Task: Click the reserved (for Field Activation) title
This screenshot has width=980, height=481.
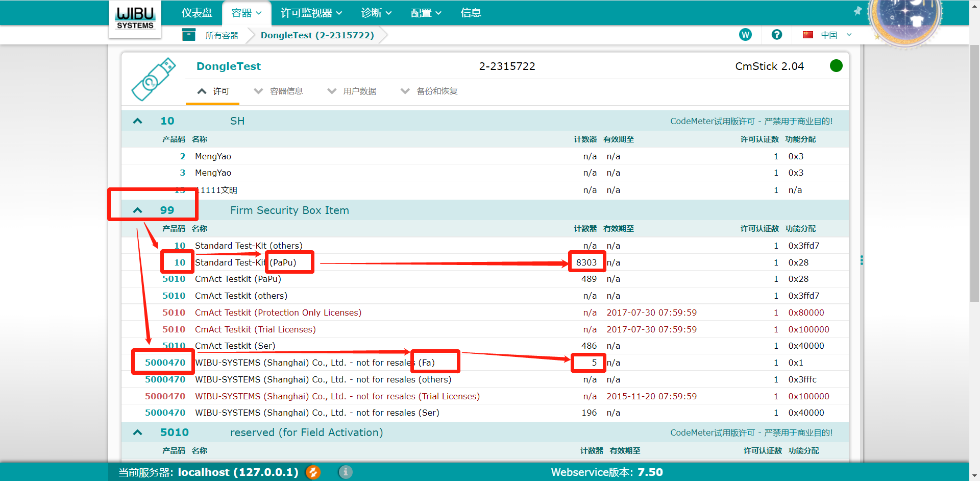Action: 306,432
